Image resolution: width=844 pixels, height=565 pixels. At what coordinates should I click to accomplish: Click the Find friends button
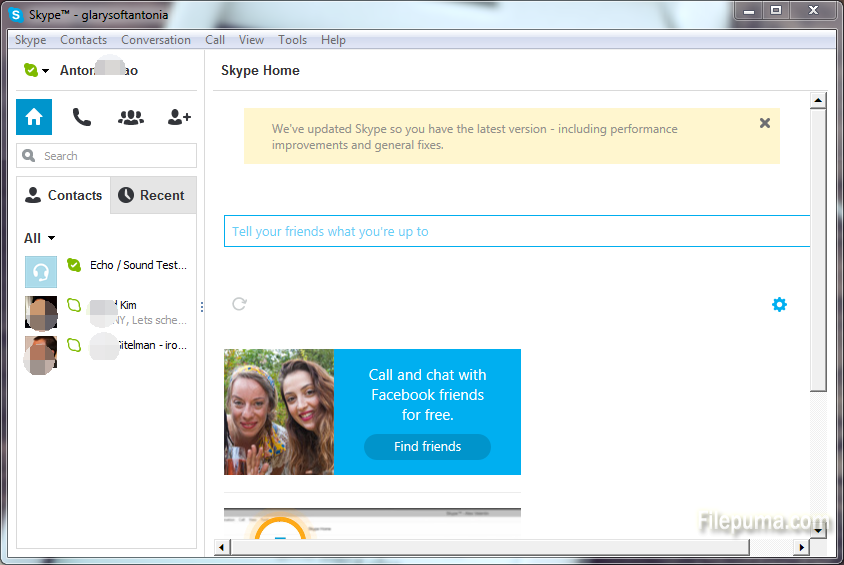click(x=427, y=447)
